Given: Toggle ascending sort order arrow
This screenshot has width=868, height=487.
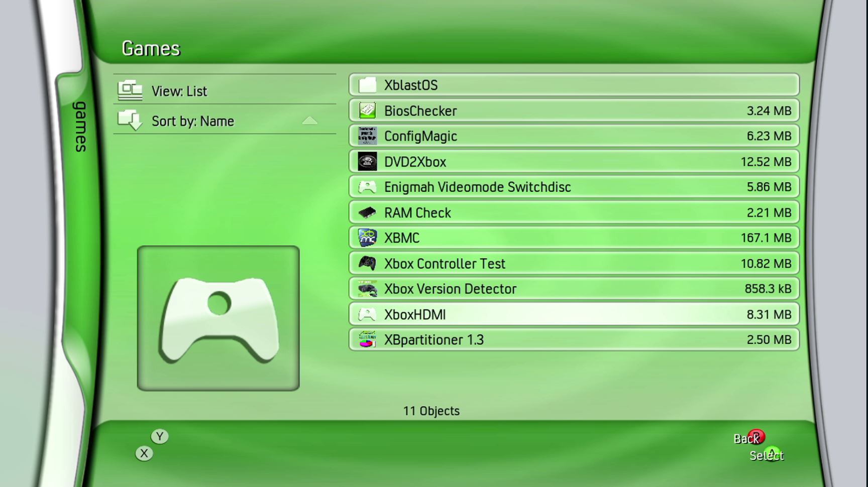Looking at the screenshot, I should [310, 120].
